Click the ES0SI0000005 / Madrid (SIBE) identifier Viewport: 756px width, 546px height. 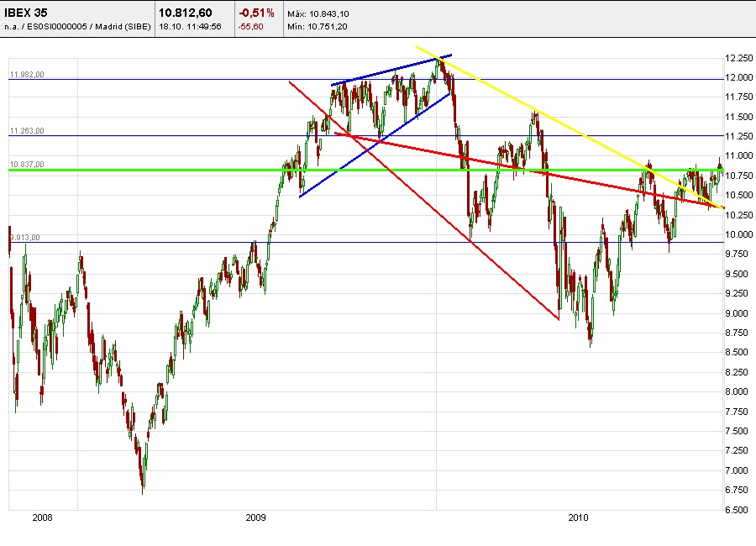click(x=89, y=27)
